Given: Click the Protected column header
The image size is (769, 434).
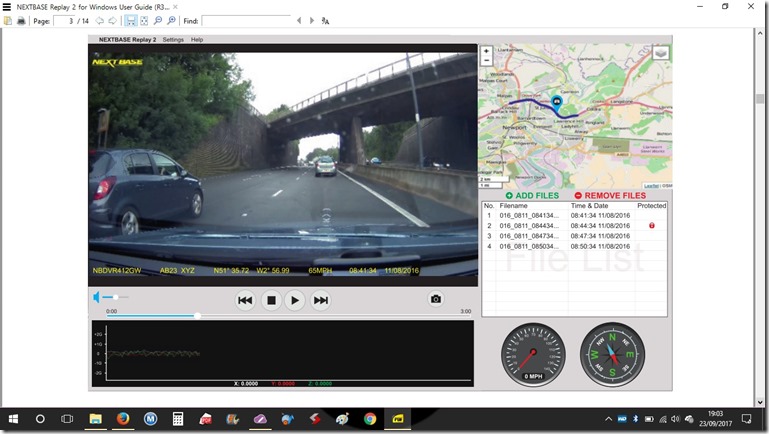Looking at the screenshot, I should pyautogui.click(x=651, y=206).
